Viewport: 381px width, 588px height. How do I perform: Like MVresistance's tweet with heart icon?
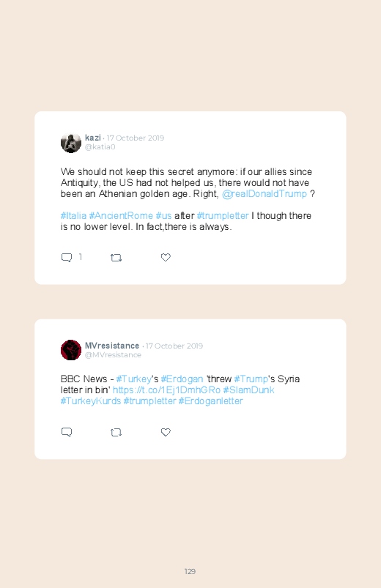(166, 432)
